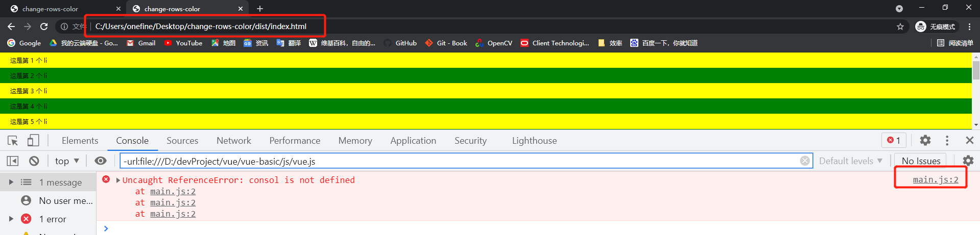Image resolution: width=980 pixels, height=235 pixels.
Task: Click the page vertical scrollbar thumb
Action: (976, 70)
